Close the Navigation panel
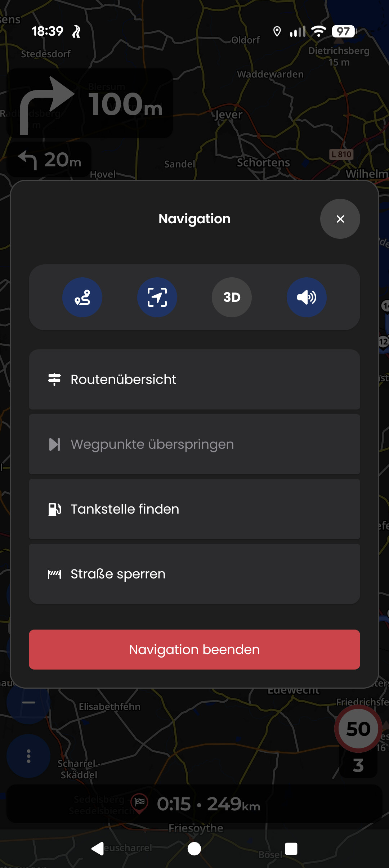The height and width of the screenshot is (868, 389). (340, 219)
